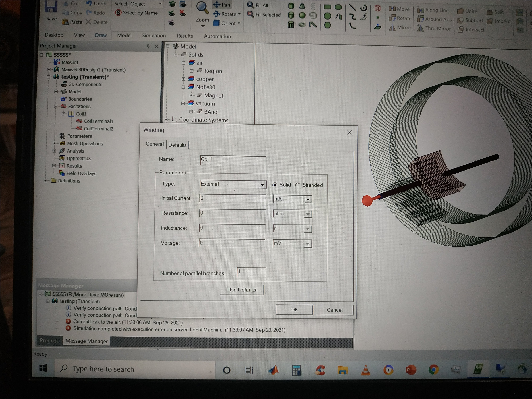Screen dimensions: 532x399
Task: Select the Stranded radio button
Action: point(298,185)
